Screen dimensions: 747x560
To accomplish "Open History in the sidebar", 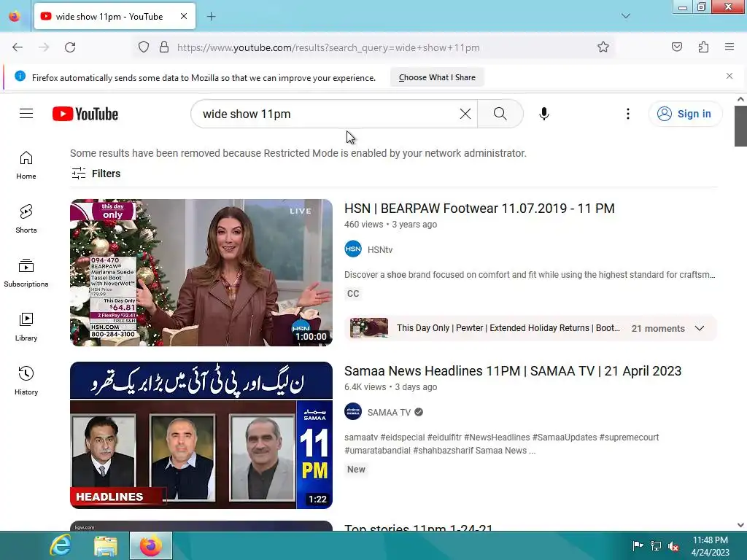I will pos(26,381).
